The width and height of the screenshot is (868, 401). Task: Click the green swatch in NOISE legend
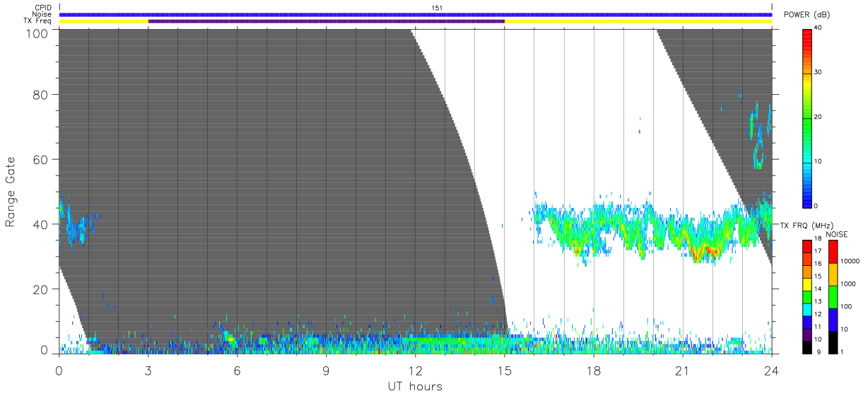pos(833,296)
